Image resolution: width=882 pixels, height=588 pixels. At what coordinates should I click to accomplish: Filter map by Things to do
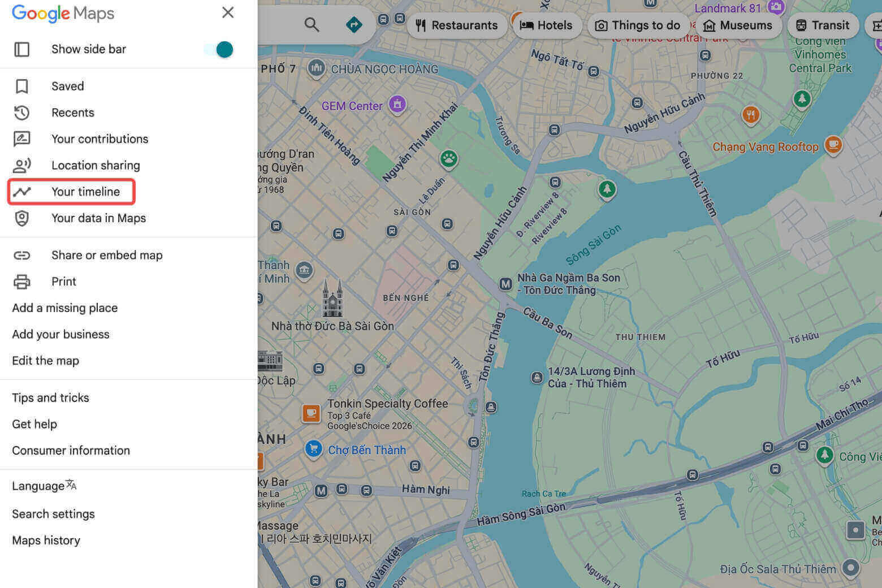point(638,25)
